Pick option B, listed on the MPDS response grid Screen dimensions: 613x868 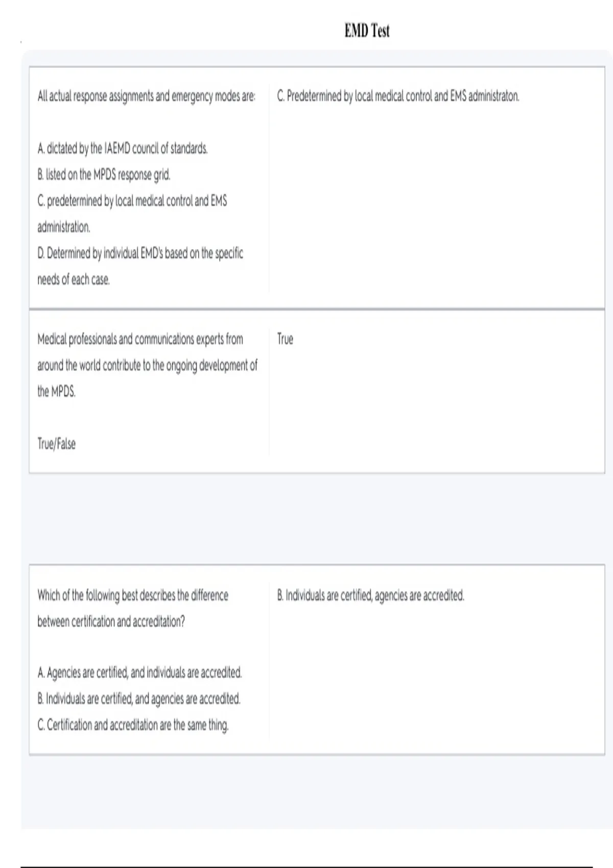104,175
